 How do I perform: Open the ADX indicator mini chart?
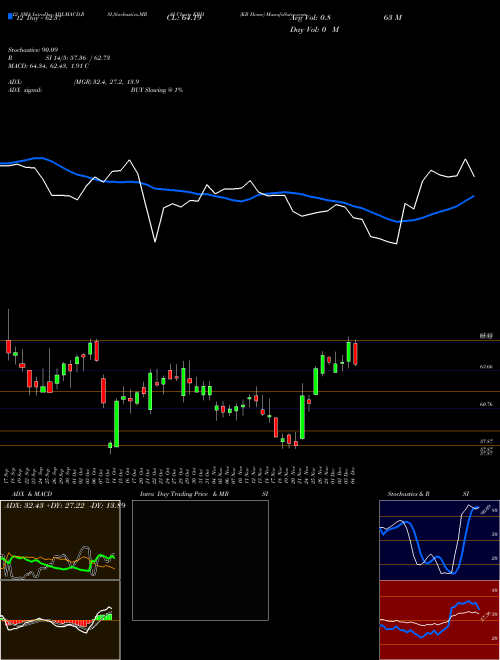60,540
